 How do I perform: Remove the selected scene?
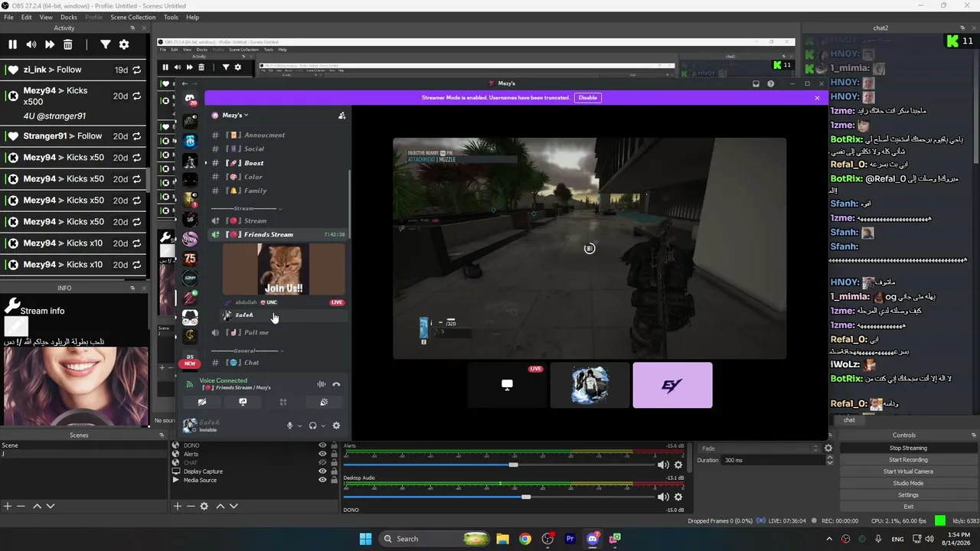pyautogui.click(x=21, y=506)
